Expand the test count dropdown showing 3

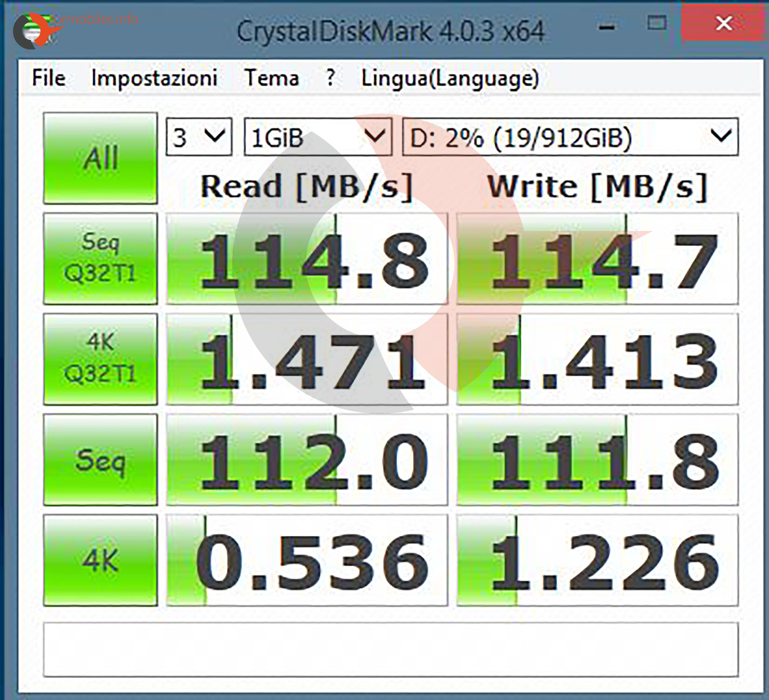tap(199, 137)
